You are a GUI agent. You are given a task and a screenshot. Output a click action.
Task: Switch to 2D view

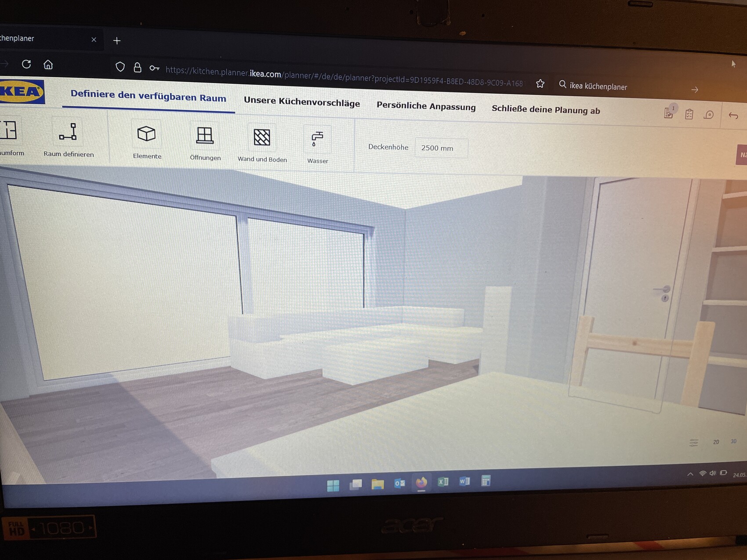716,442
